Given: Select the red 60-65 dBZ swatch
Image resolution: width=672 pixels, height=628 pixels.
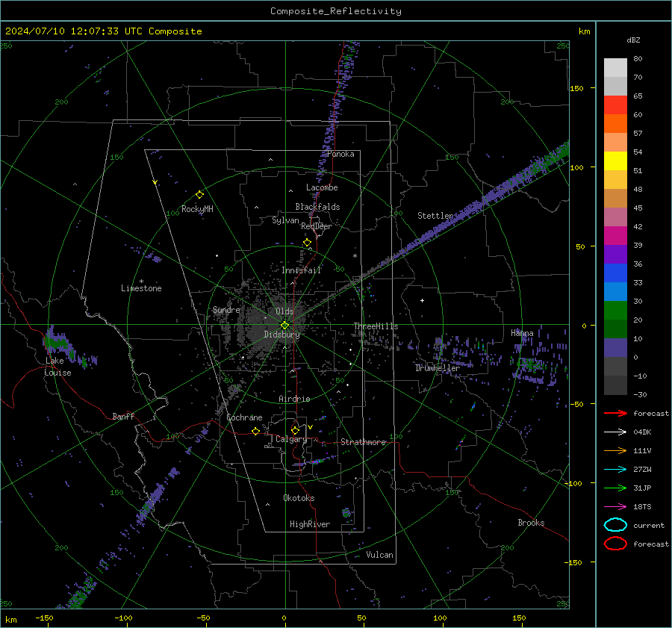Looking at the screenshot, I should [x=615, y=105].
